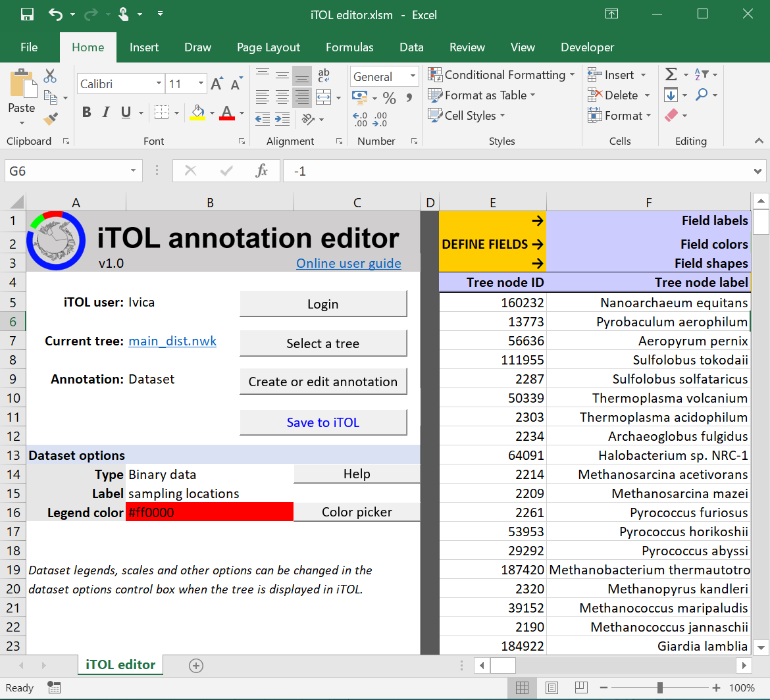This screenshot has height=700, width=770.
Task: Open the General number format dropdown
Action: coord(413,76)
